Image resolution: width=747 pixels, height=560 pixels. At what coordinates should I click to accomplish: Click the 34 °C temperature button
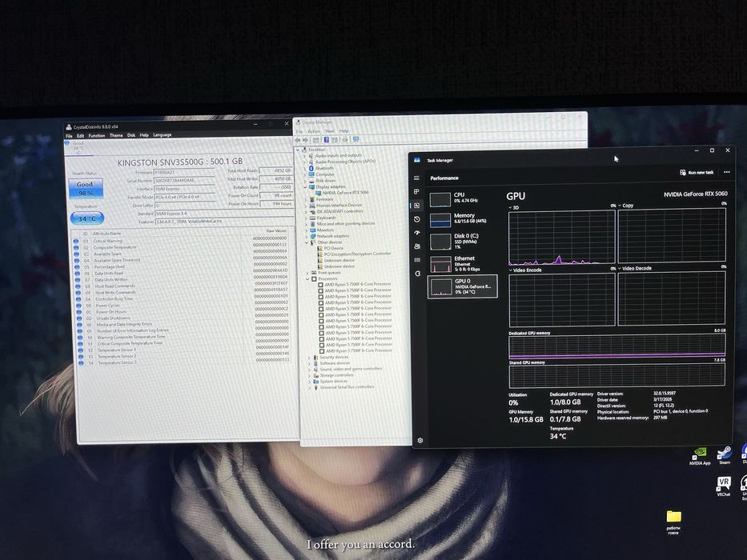tap(87, 218)
